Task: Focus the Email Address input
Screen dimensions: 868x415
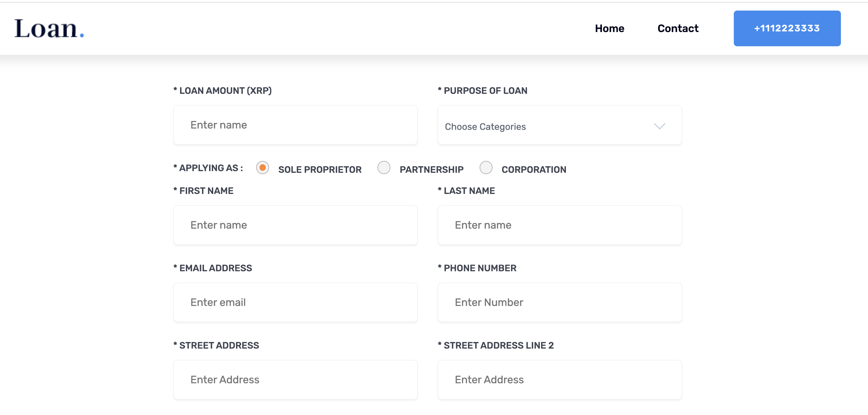Action: point(295,302)
